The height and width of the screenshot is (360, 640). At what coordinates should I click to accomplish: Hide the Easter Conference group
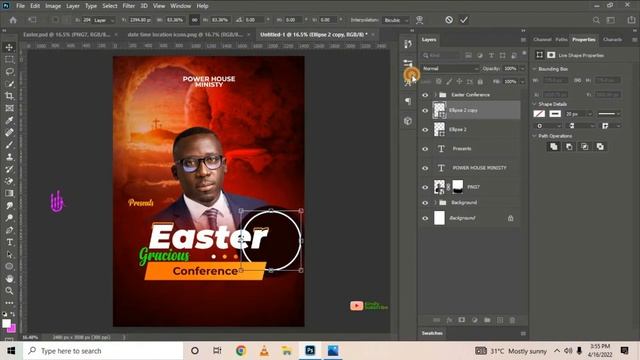pos(425,95)
